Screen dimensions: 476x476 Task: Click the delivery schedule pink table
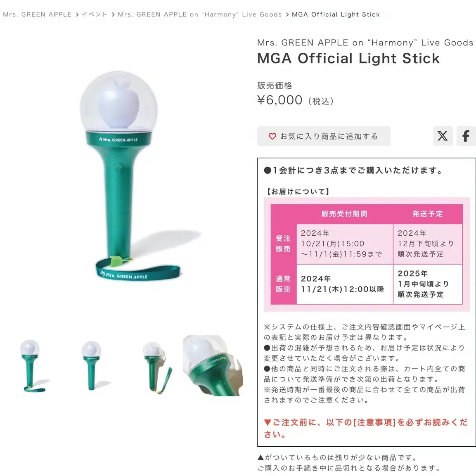coord(367,254)
